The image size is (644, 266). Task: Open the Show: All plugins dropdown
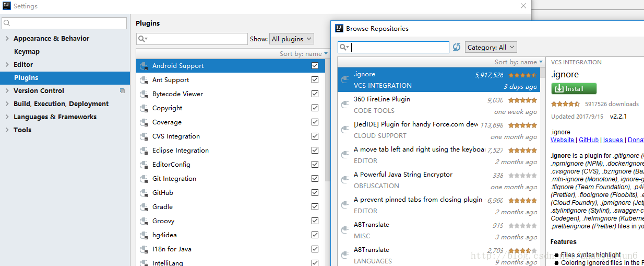[x=292, y=39]
